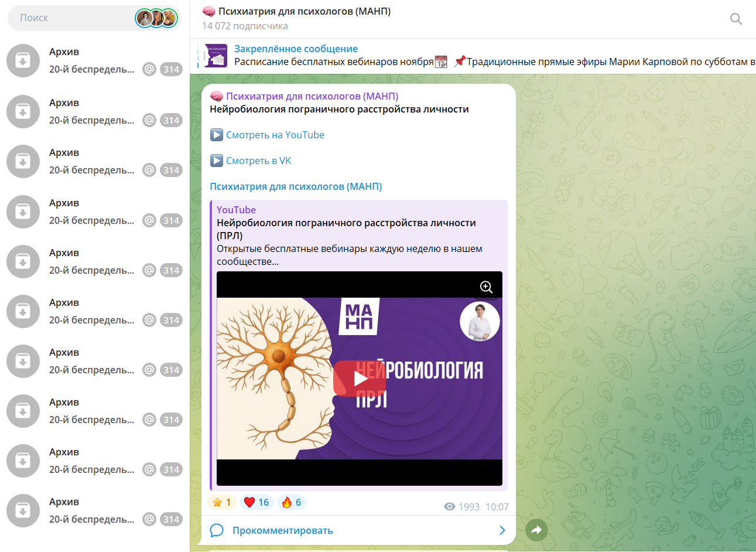Viewport: 756px width, 552px height.
Task: Open the 'Смотреть на YouTube' link
Action: (275, 135)
